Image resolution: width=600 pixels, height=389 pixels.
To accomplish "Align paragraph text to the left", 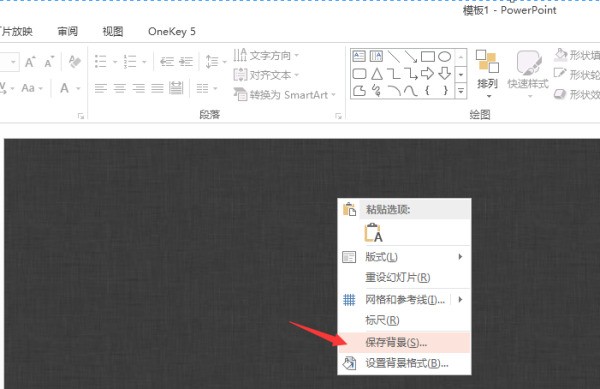I will point(101,89).
